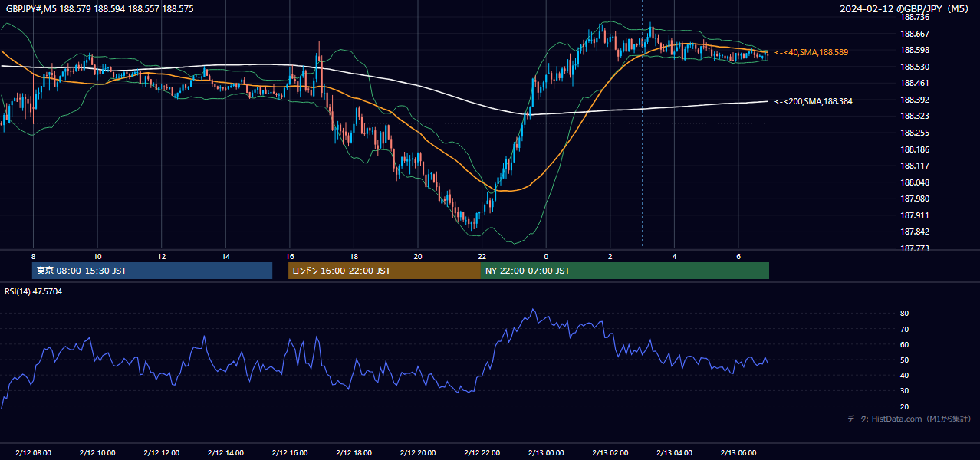Click price axis value 188.186
The height and width of the screenshot is (460, 980).
[914, 149]
